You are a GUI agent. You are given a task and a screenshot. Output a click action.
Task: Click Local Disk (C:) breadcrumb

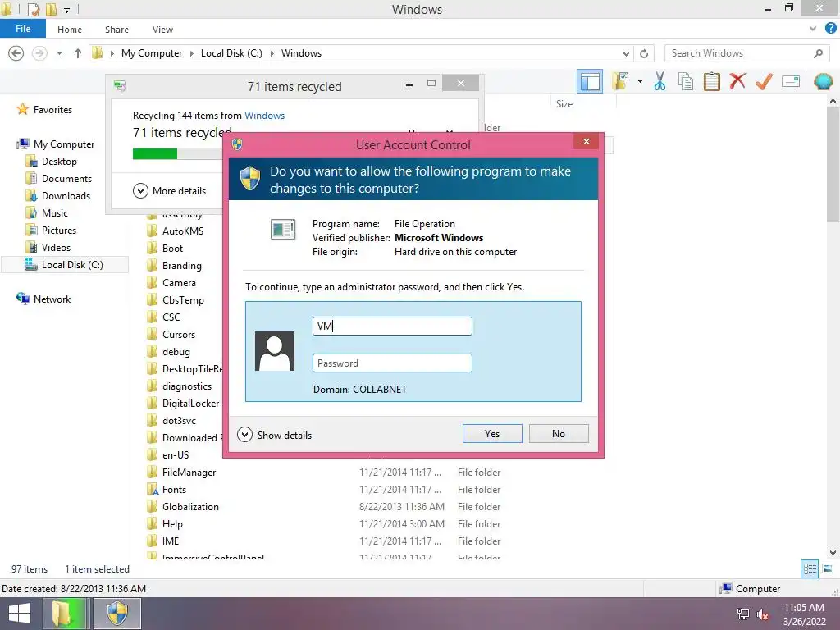(231, 53)
